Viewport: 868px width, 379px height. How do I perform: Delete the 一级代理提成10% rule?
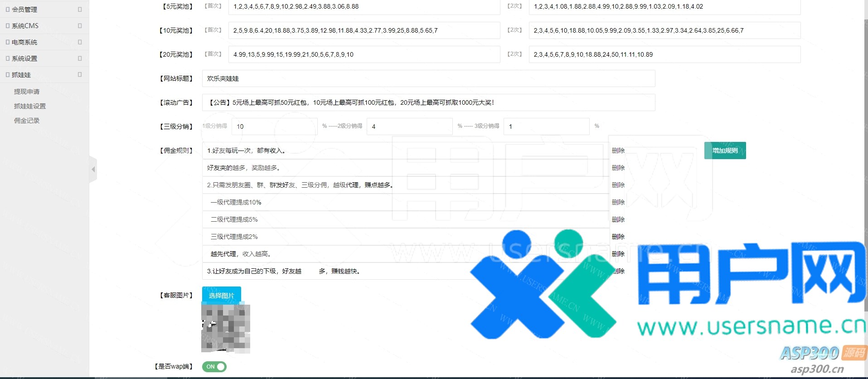[x=618, y=202]
